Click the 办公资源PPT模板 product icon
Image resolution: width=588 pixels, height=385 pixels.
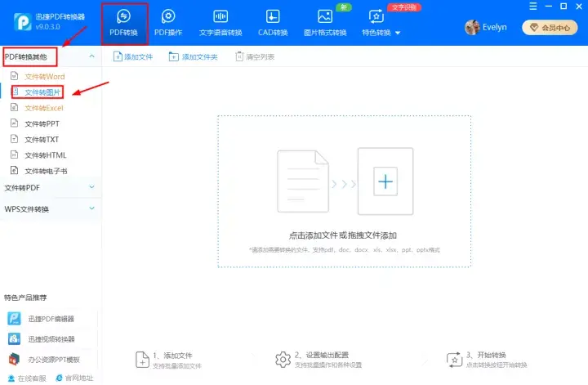click(14, 359)
